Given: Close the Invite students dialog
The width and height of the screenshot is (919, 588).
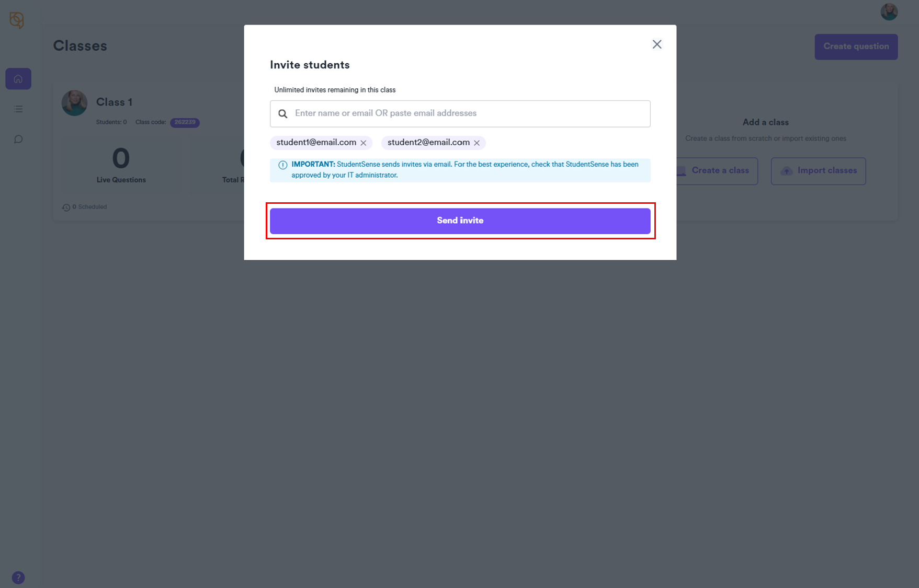Looking at the screenshot, I should pyautogui.click(x=657, y=44).
